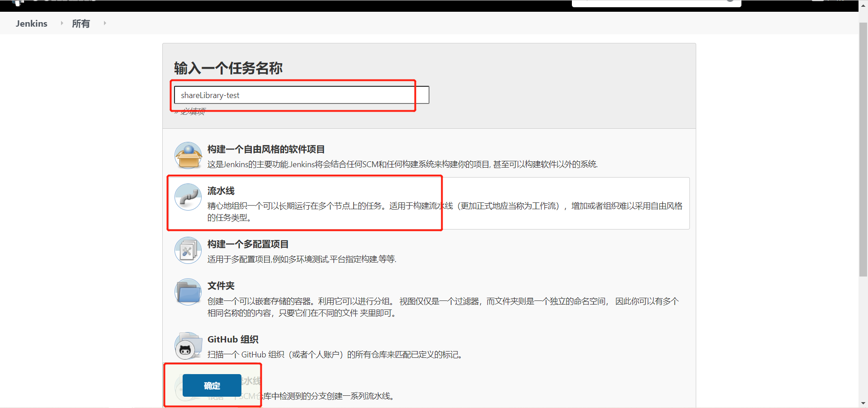Click the description starting 适用于多配置项目
Screen dimensions: 868x408
302,259
